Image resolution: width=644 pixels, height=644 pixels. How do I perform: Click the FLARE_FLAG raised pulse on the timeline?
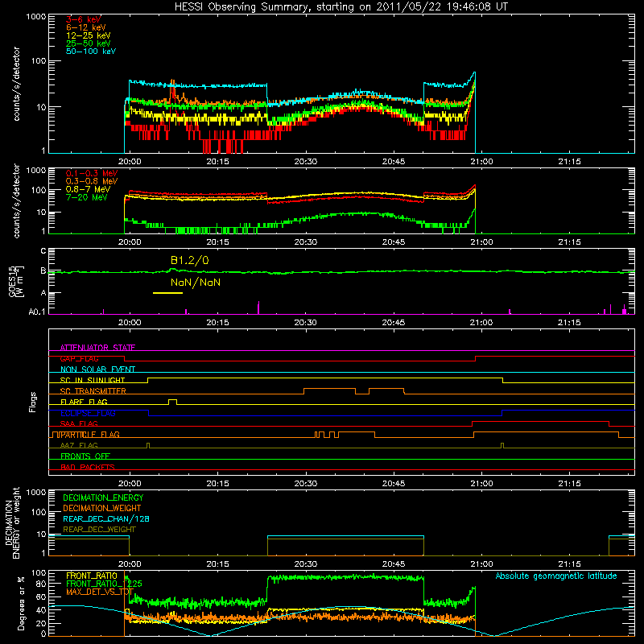coord(173,402)
